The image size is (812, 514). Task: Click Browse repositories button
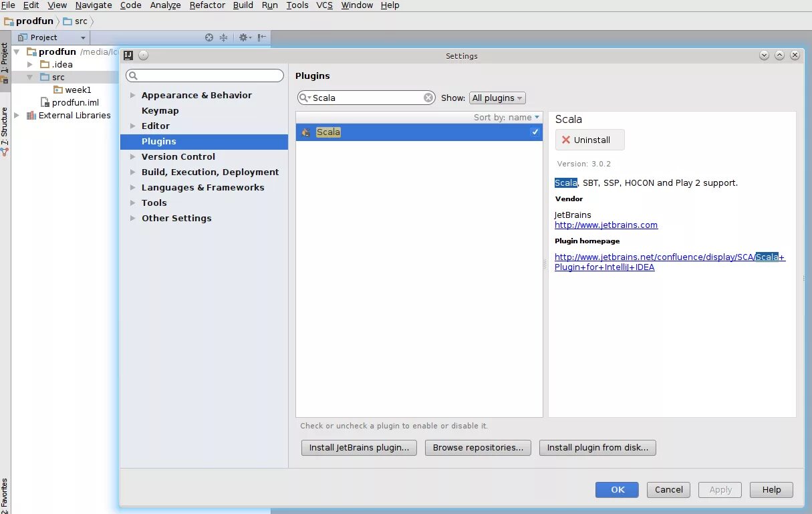click(x=479, y=448)
